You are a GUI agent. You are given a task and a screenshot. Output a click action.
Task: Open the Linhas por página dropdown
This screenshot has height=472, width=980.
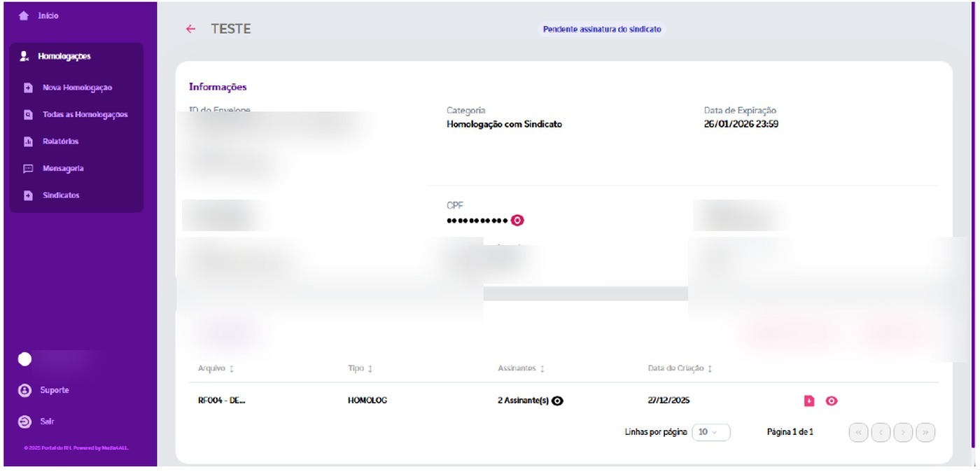[711, 433]
